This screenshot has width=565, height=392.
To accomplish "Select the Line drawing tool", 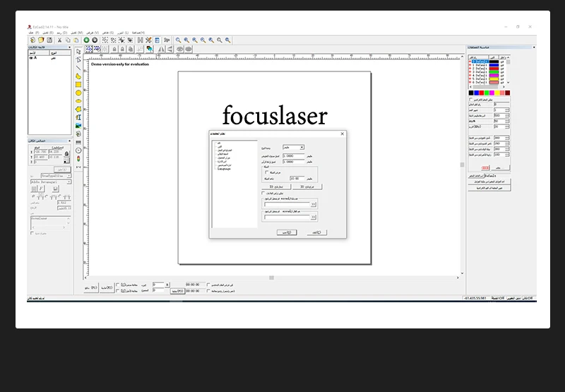I will [x=78, y=68].
